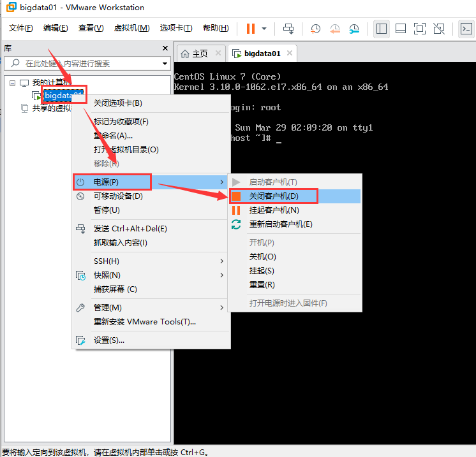Click the wrench icon beside 管理(M)
This screenshot has height=457, width=476.
tap(80, 308)
